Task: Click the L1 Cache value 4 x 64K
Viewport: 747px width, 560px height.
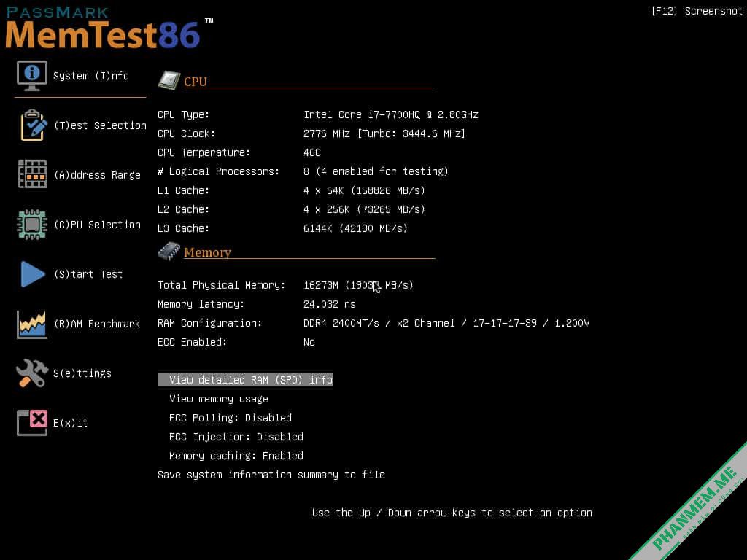Action: click(x=364, y=190)
